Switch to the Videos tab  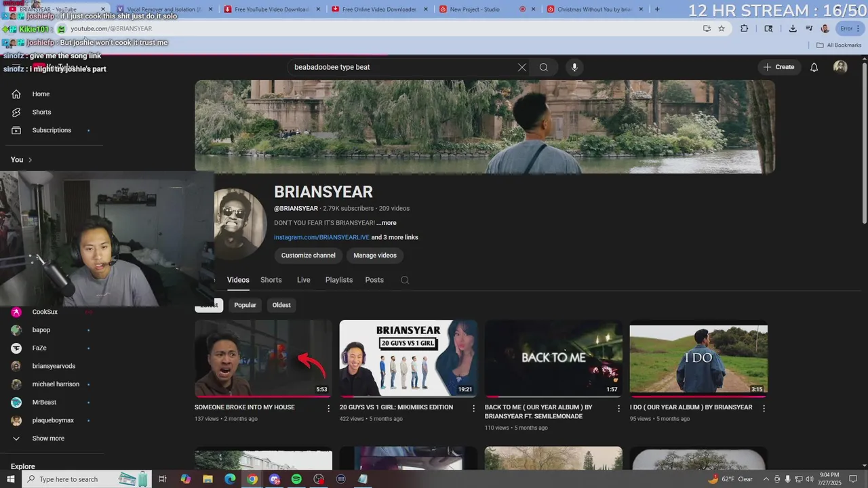coord(238,280)
